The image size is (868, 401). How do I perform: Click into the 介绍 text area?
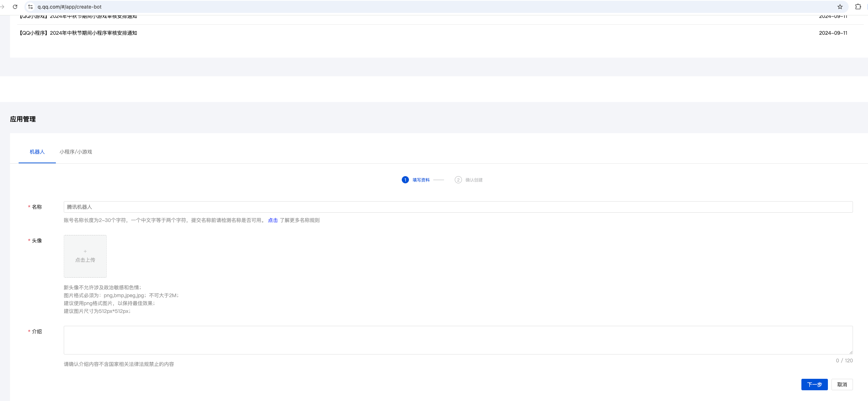[458, 340]
